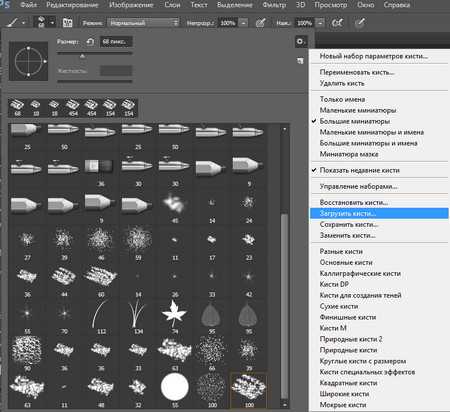Open the Изображение menu
Viewport: 450px width, 412px height.
[131, 5]
